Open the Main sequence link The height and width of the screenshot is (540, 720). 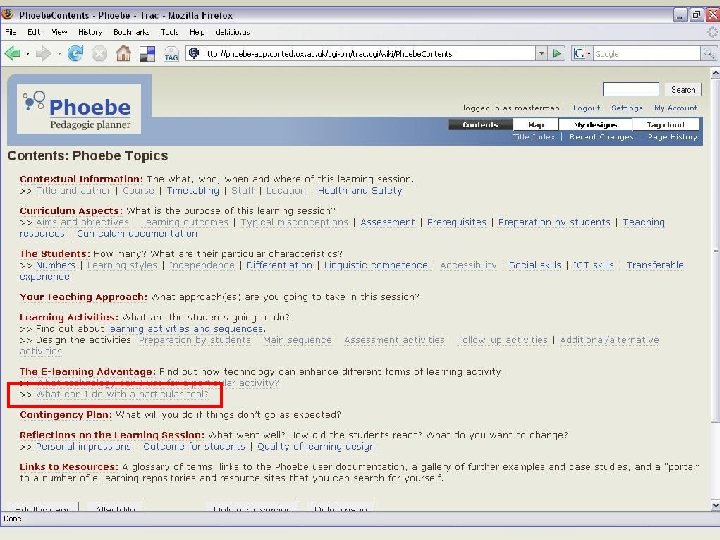tap(298, 340)
